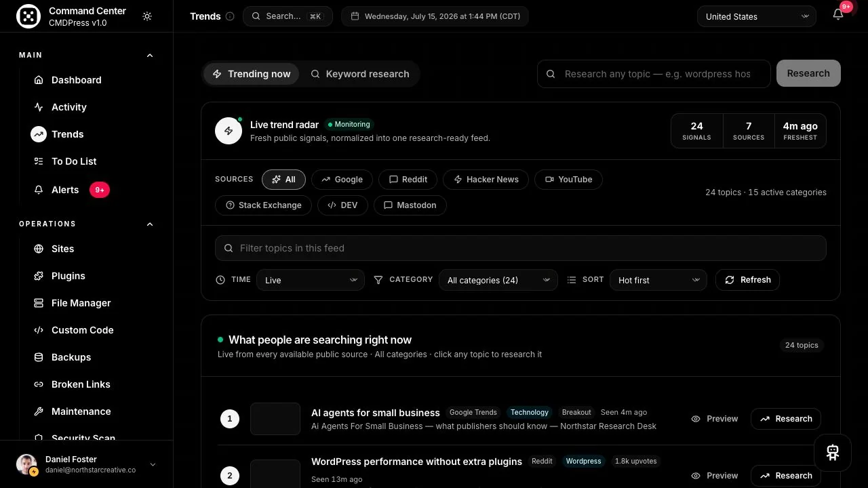Click the Maintenance wrench icon

(39, 411)
